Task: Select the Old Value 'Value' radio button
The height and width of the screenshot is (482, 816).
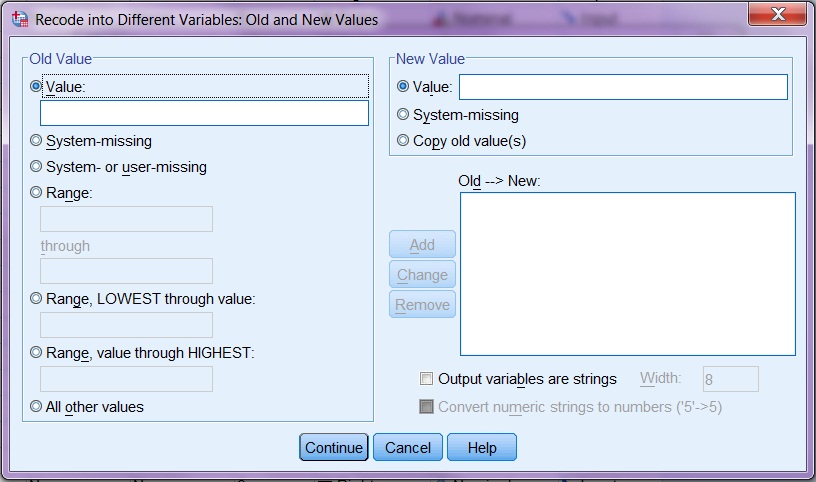Action: click(x=37, y=87)
